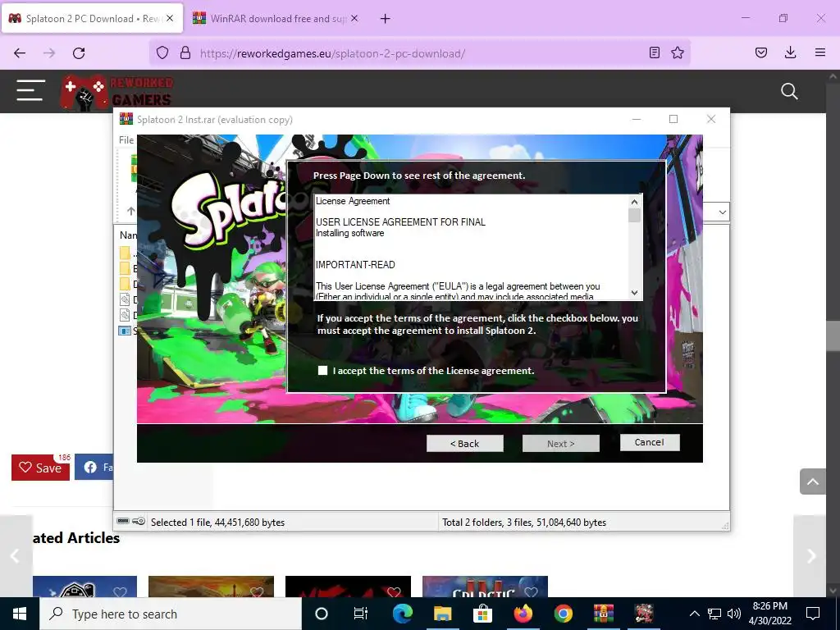Bookmark this page with star icon
Viewport: 840px width, 630px height.
(678, 53)
